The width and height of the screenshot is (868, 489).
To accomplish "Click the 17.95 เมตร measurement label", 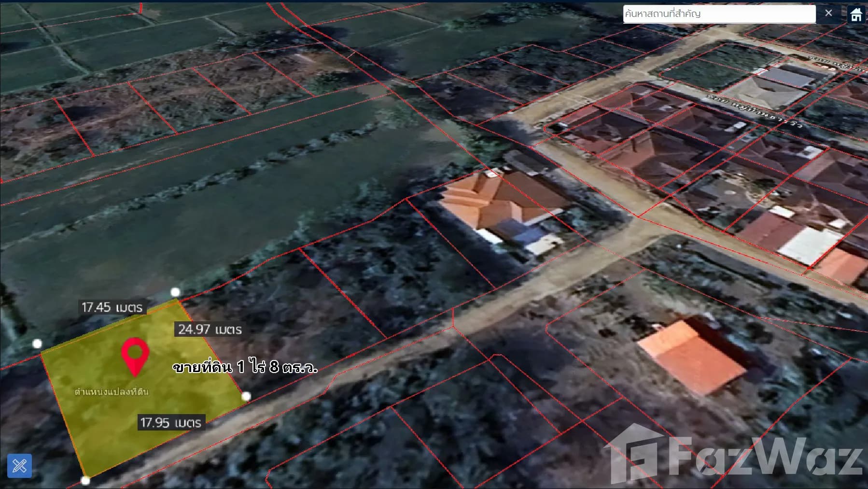I will [170, 423].
